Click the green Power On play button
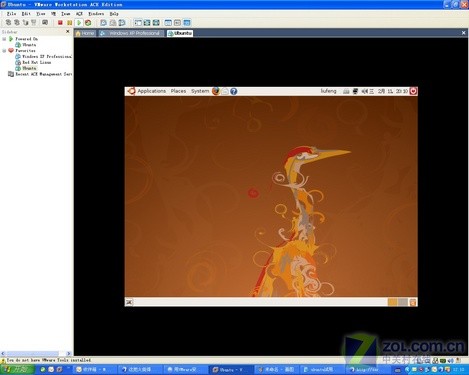The image size is (469, 375). click(x=79, y=23)
